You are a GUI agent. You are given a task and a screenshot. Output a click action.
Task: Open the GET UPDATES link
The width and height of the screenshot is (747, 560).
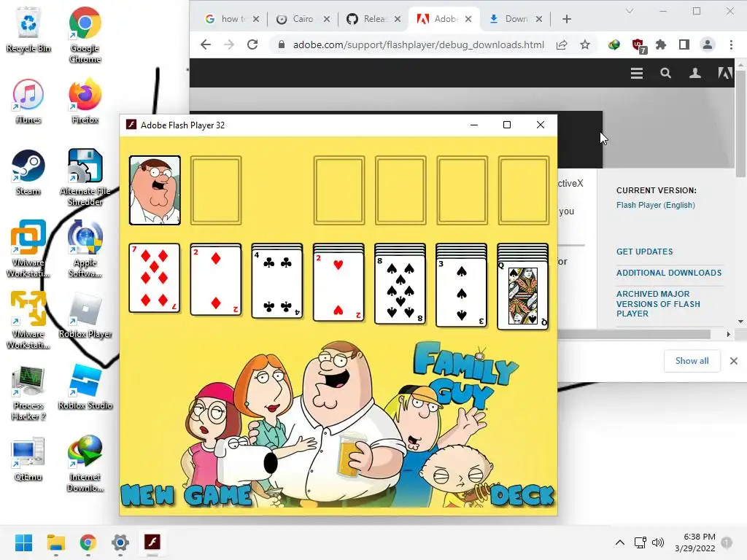645,252
